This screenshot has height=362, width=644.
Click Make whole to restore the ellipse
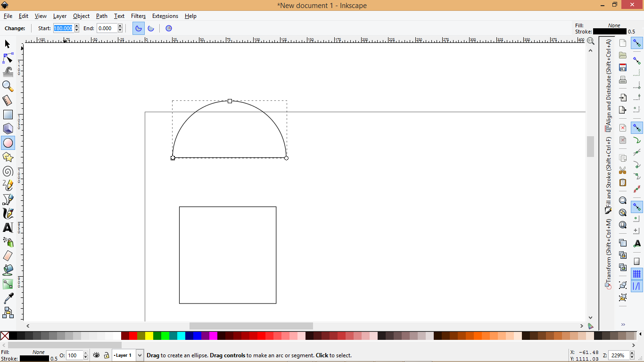(168, 28)
